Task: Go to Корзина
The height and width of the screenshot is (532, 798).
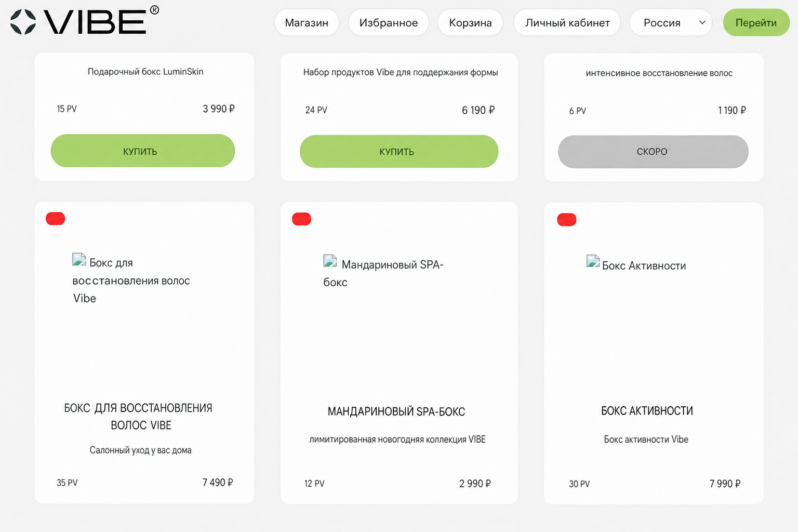Action: point(470,22)
